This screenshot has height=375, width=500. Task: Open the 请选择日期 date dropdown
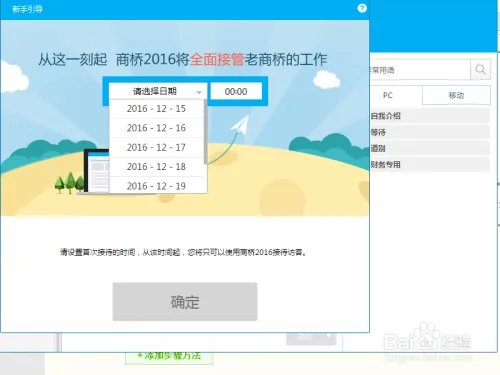click(x=158, y=91)
